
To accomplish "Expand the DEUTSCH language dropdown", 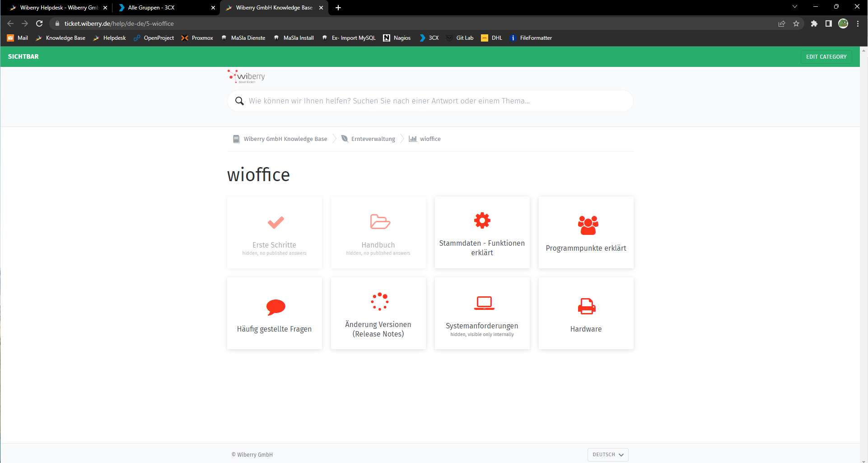I will point(608,454).
